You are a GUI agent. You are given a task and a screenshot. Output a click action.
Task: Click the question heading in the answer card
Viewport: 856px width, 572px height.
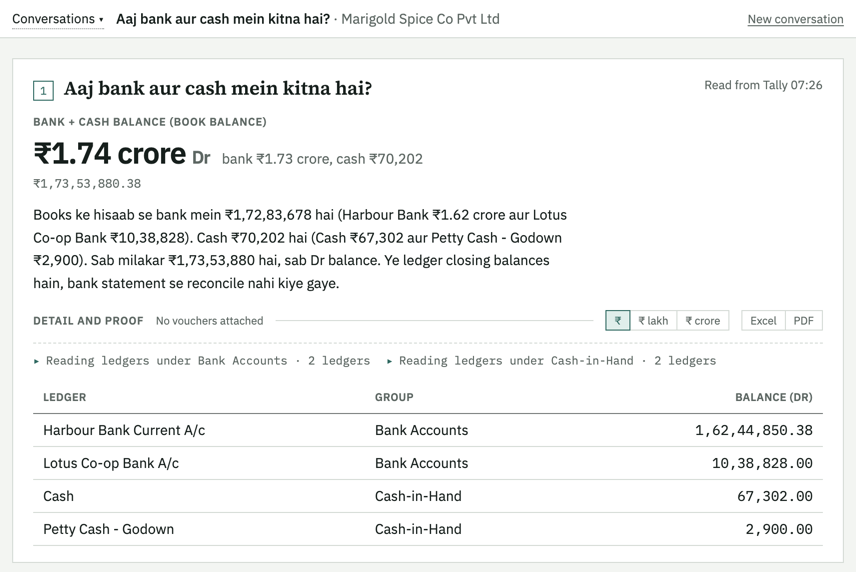pos(218,88)
